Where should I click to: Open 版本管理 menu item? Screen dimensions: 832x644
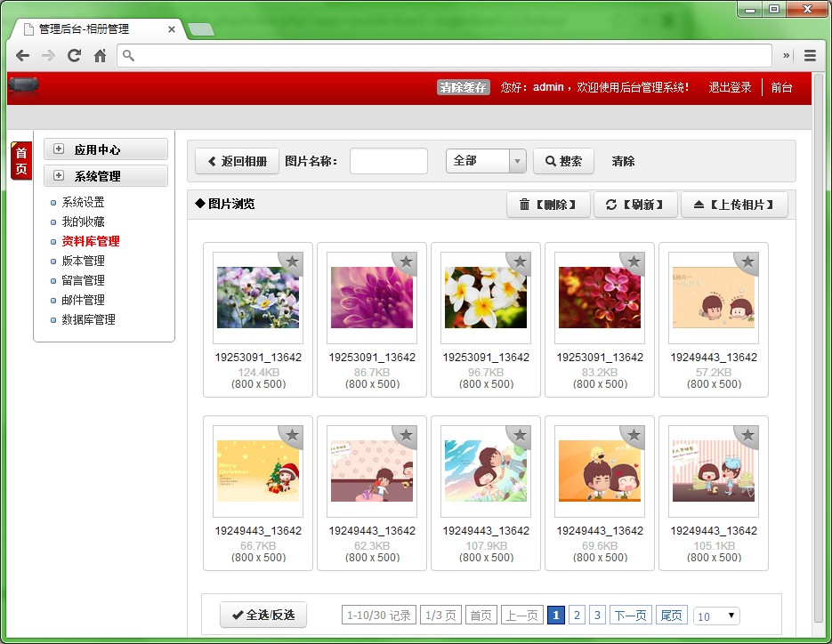point(83,261)
